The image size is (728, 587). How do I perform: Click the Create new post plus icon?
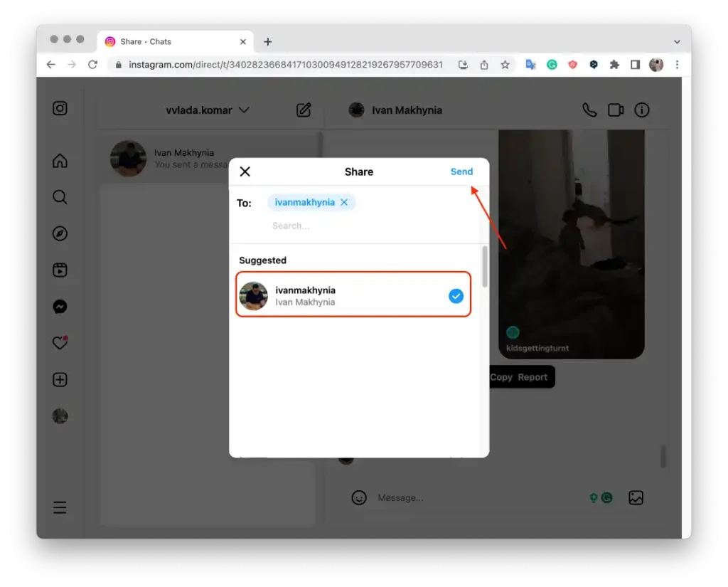point(60,380)
